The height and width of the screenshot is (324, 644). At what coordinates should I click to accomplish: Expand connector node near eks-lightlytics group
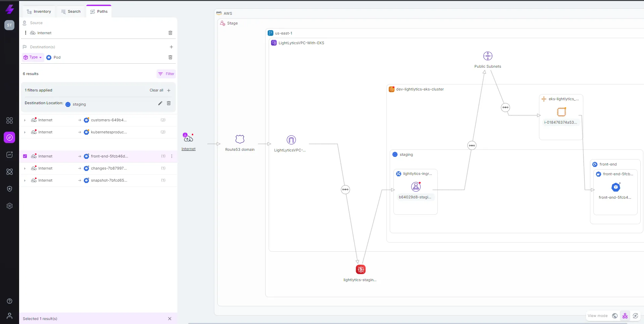click(505, 108)
